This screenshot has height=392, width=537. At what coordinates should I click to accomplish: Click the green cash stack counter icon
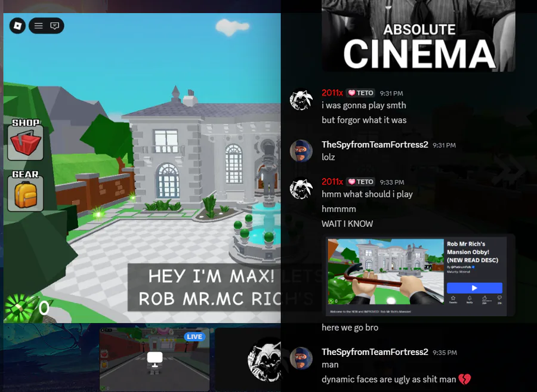(x=20, y=308)
